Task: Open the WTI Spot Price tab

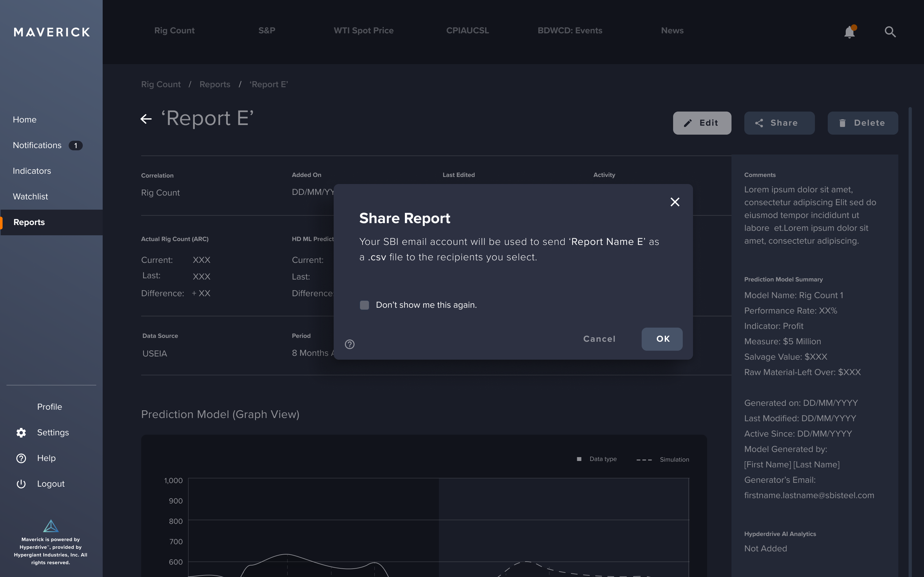Action: point(363,30)
